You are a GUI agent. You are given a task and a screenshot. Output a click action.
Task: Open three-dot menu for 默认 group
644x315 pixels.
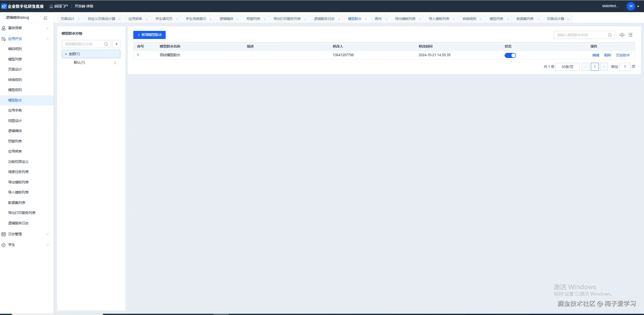(115, 63)
